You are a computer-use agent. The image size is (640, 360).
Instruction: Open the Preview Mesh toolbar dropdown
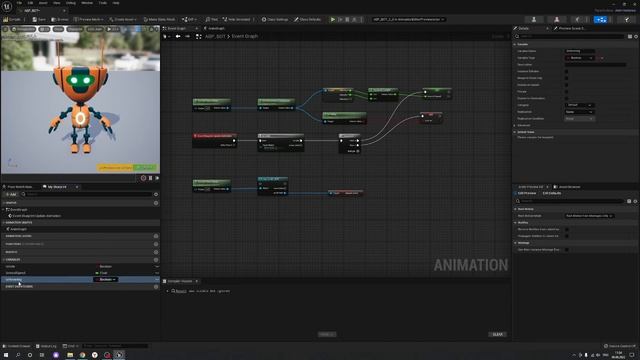tap(89, 19)
